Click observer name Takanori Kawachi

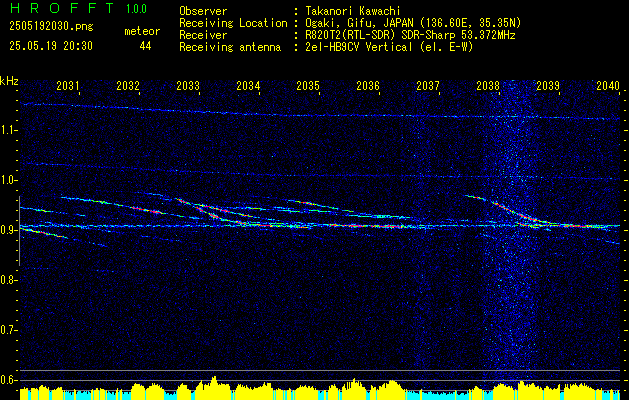[351, 11]
